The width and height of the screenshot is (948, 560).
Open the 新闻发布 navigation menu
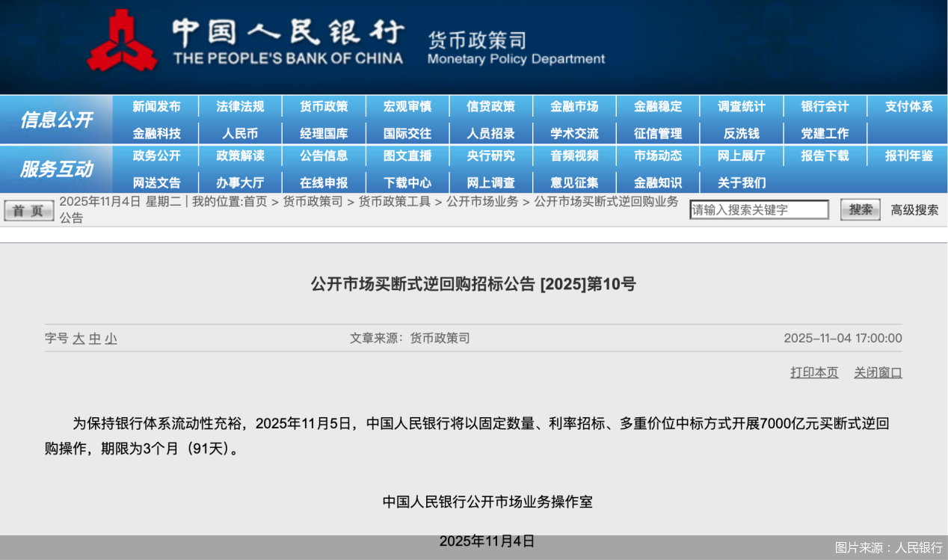pos(156,106)
